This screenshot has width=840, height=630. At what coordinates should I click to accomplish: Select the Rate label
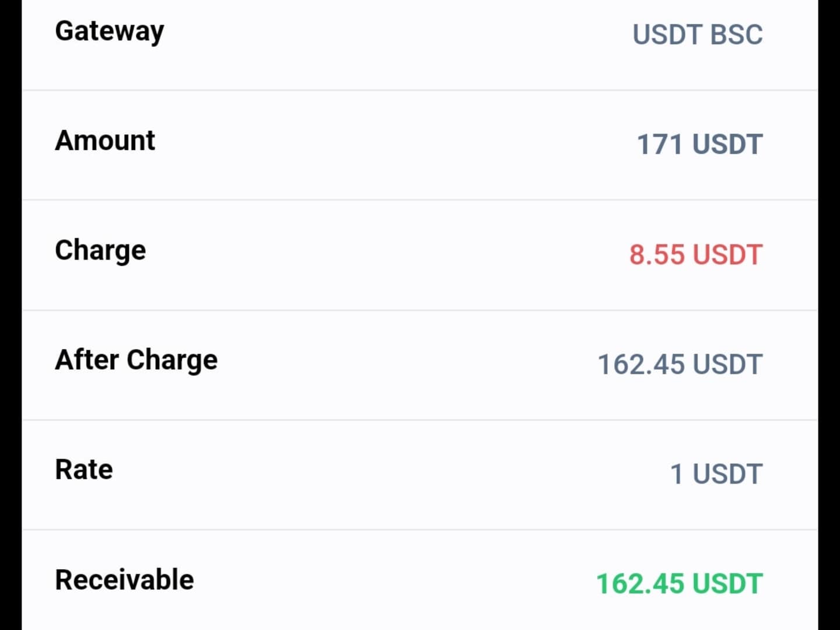(x=84, y=470)
